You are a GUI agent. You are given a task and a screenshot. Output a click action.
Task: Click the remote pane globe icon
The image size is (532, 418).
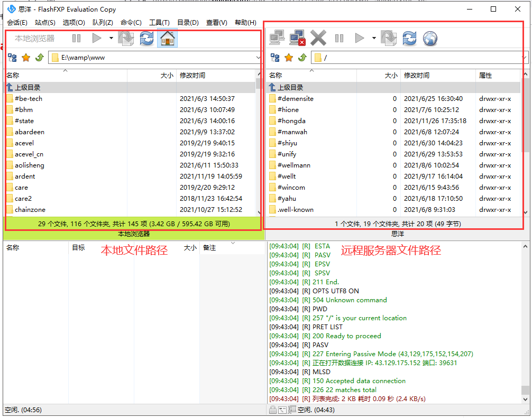tap(430, 39)
